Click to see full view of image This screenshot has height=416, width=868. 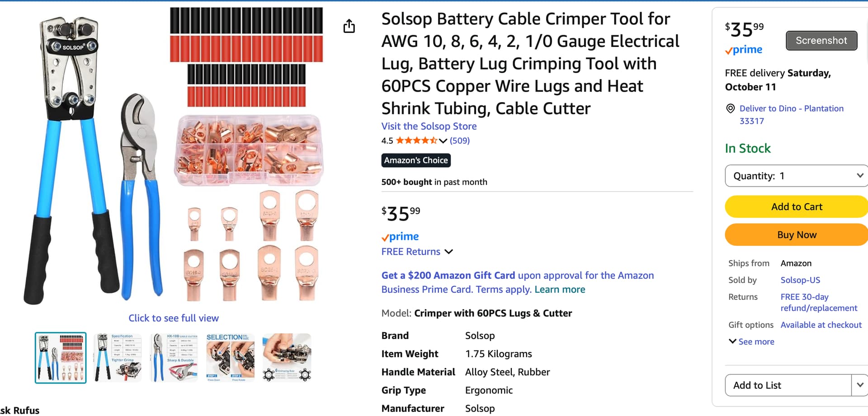tap(174, 318)
